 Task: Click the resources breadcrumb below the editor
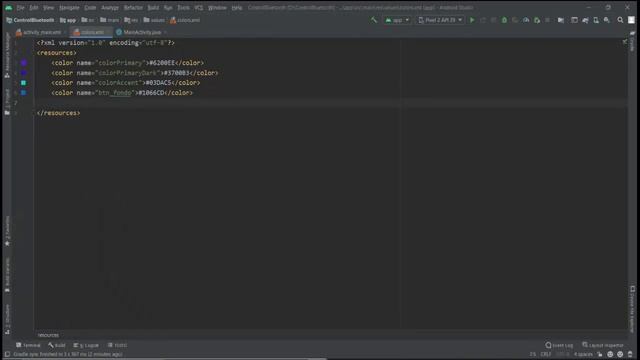tap(48, 335)
